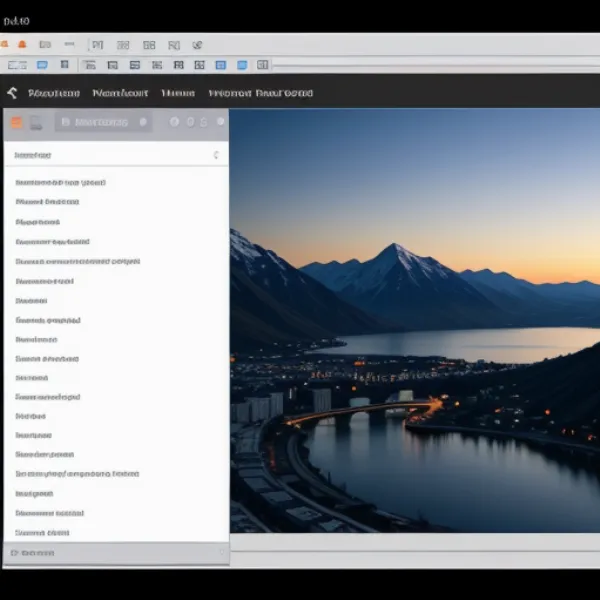Select the first entry in the side panel list

click(x=60, y=183)
